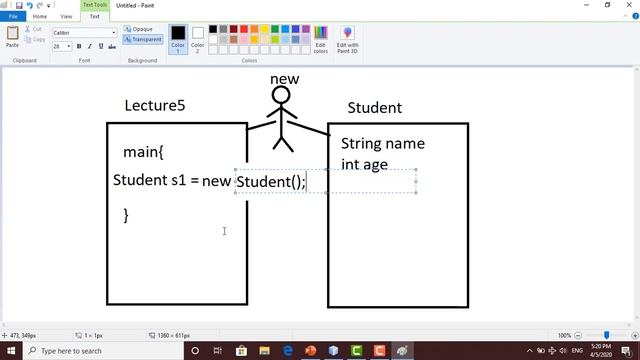This screenshot has height=360, width=640.
Task: Undo the last action via toolbar
Action: click(x=29, y=5)
